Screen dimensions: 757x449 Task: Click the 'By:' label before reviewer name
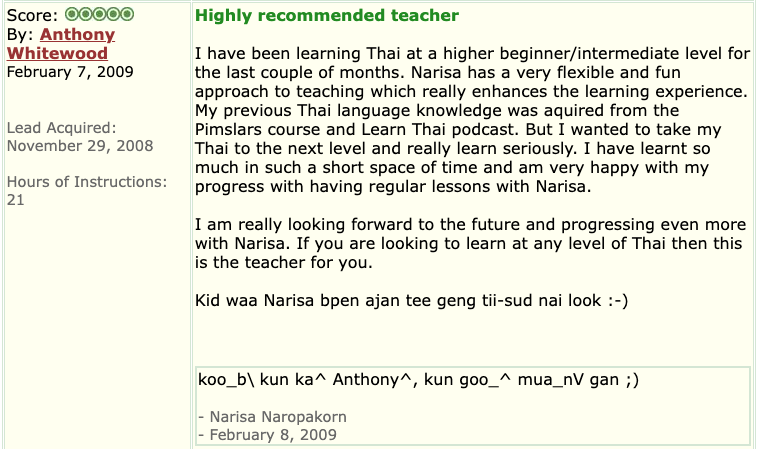tap(20, 34)
